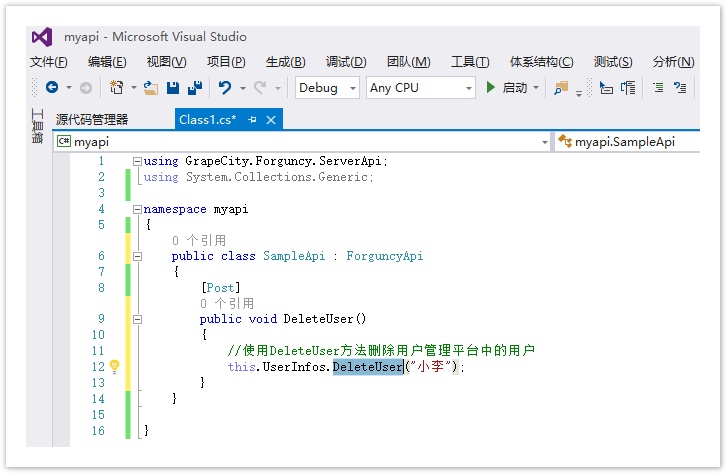
Task: Close the Class1.cs editor tab
Action: [x=270, y=119]
